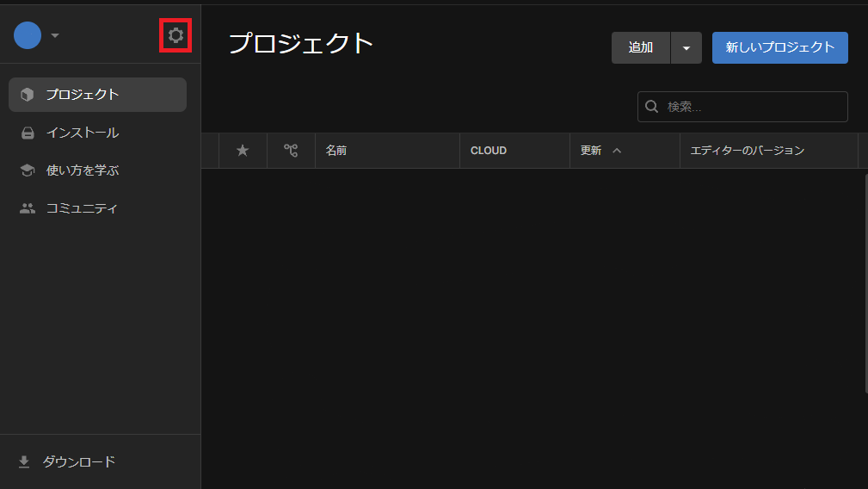868x489 pixels.
Task: Click the drive icon beside インストール
Action: (28, 133)
